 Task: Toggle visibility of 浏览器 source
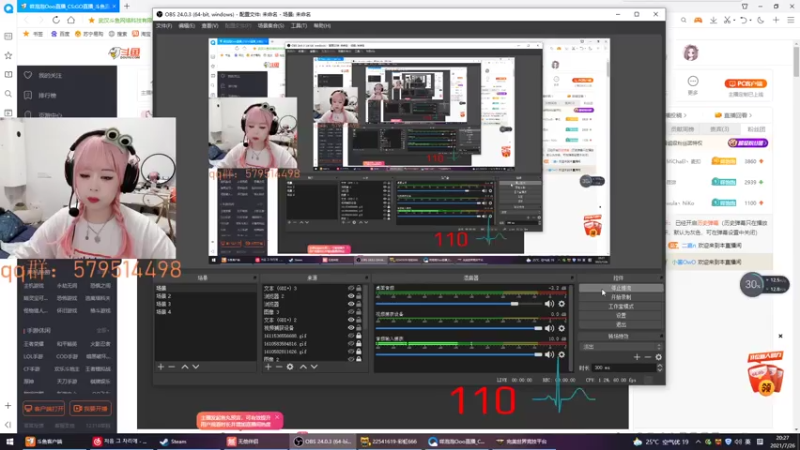pos(351,304)
